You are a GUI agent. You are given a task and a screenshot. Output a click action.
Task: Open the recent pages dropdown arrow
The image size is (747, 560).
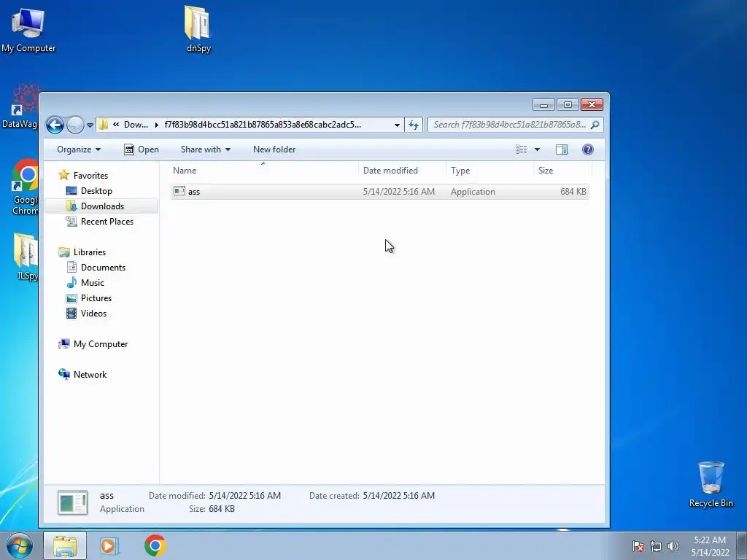click(x=90, y=125)
